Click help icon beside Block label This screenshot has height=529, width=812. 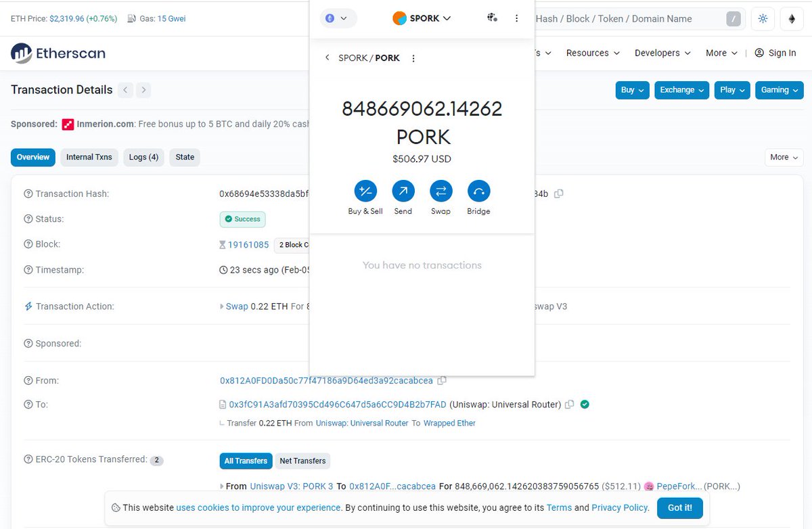[28, 244]
